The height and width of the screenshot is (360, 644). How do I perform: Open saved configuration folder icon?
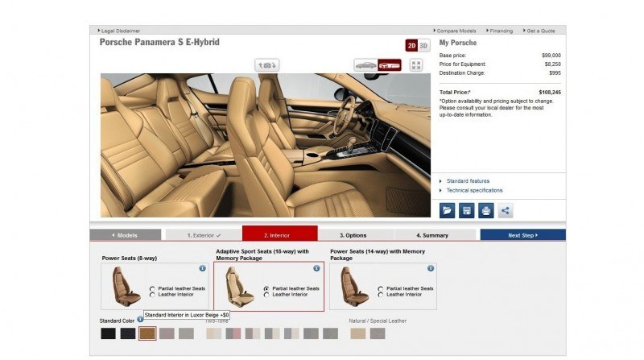[448, 211]
